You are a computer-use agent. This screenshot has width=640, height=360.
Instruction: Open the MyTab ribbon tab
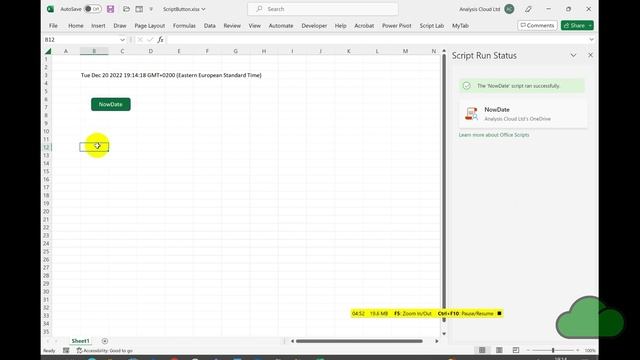point(460,26)
